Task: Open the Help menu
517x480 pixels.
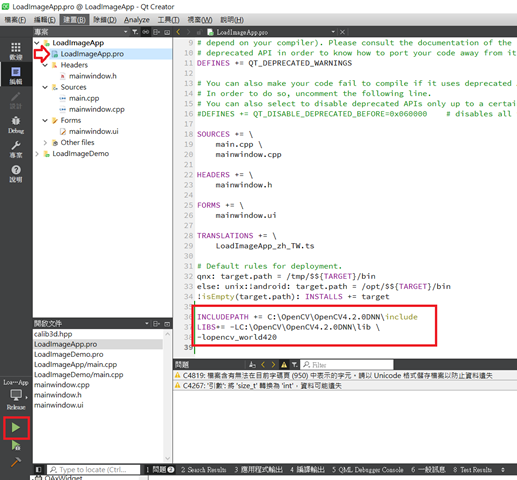Action: [x=232, y=20]
